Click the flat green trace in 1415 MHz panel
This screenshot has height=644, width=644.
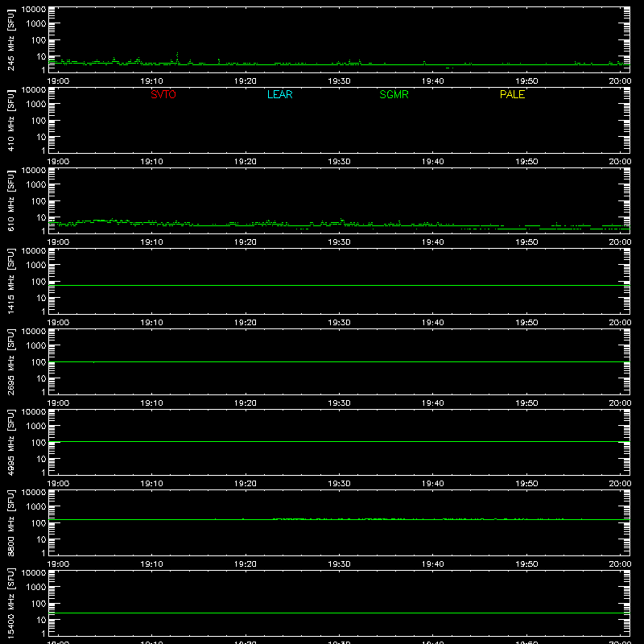339,285
